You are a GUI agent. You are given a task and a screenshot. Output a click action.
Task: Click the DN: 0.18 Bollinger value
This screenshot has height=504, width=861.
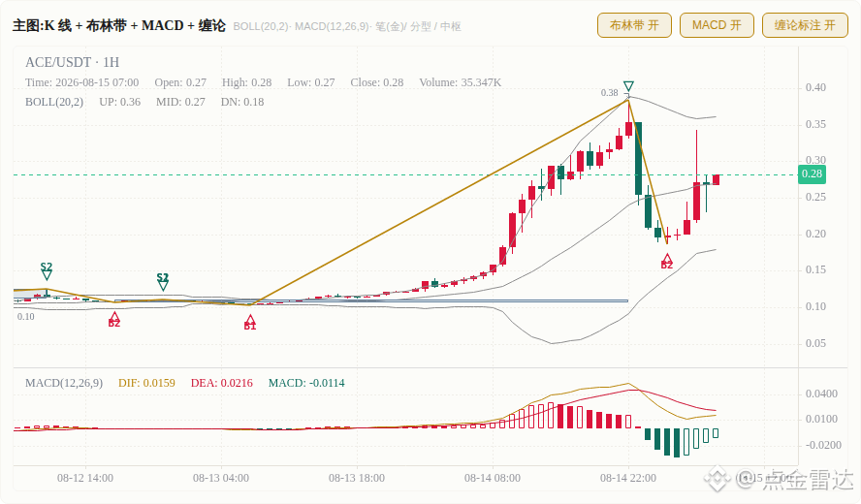pos(242,102)
